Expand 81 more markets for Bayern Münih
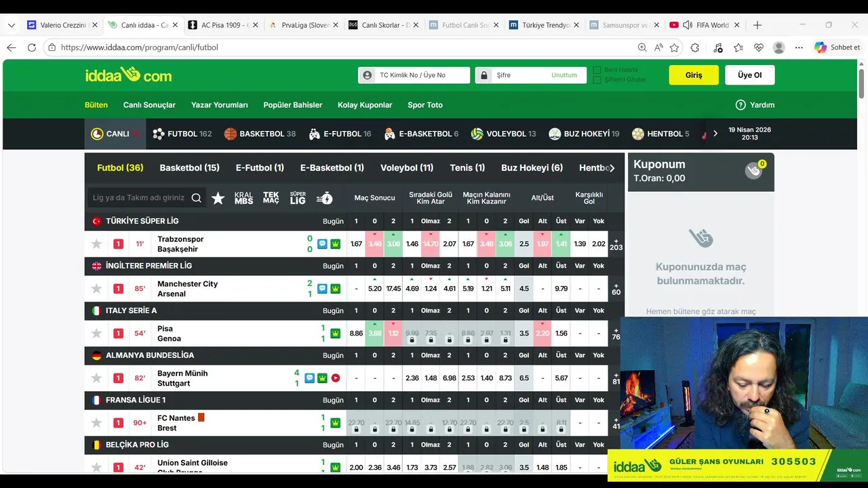Viewport: 868px width, 488px height. 616,378
